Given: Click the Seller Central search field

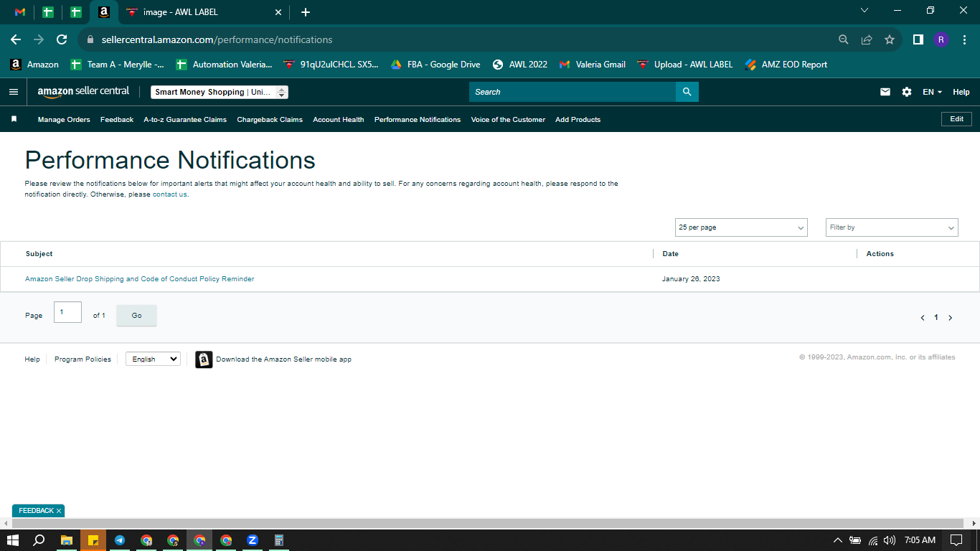Looking at the screenshot, I should pos(573,92).
